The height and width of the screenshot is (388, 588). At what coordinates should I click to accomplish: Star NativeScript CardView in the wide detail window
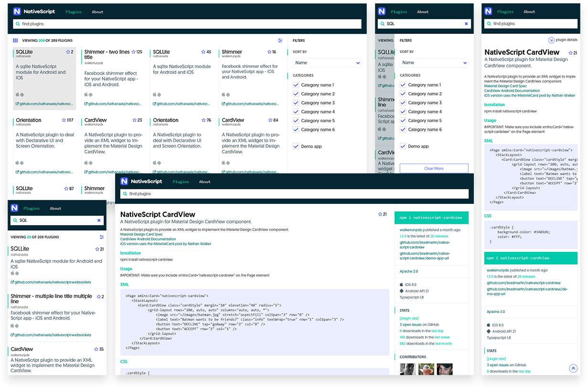(x=381, y=214)
